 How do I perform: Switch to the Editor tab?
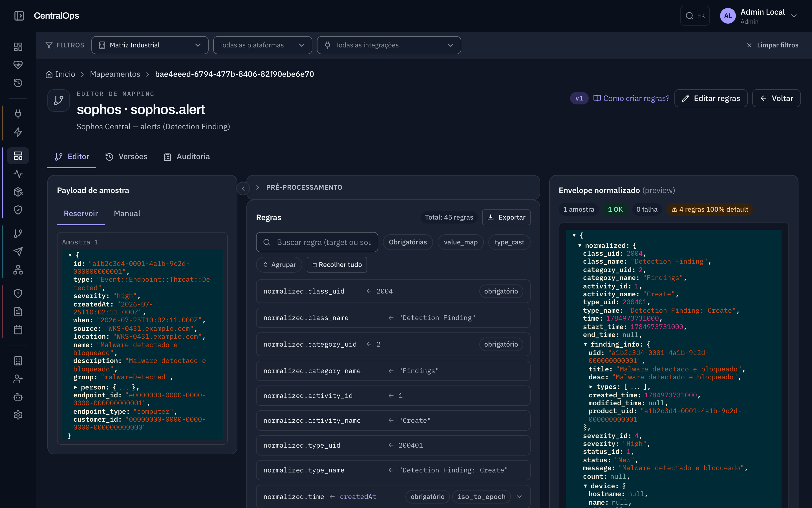point(72,157)
